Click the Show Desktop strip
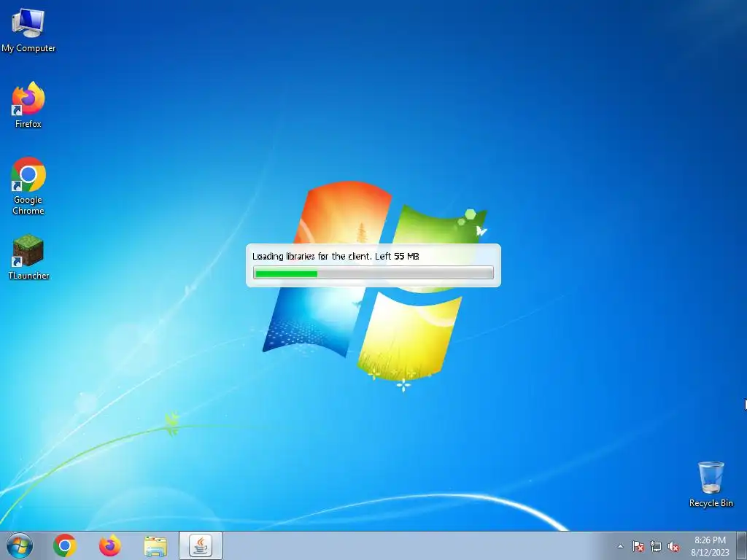The image size is (747, 560). pyautogui.click(x=742, y=545)
